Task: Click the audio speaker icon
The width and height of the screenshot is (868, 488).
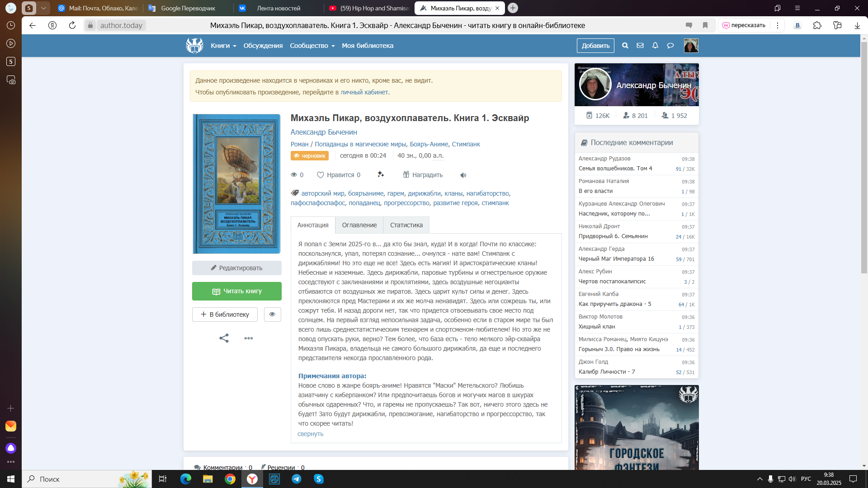Action: point(463,175)
